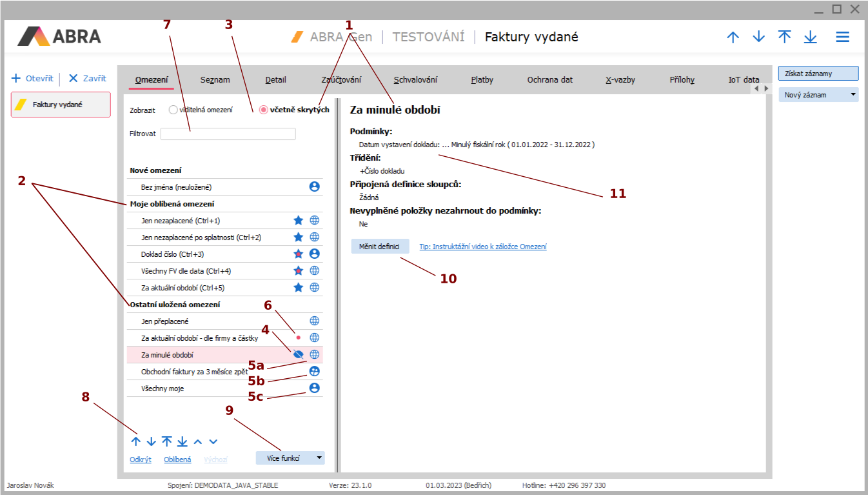The width and height of the screenshot is (868, 495).
Task: Click the user icon of 'Doklad číslo (Ctrl+3)'
Action: tap(315, 254)
